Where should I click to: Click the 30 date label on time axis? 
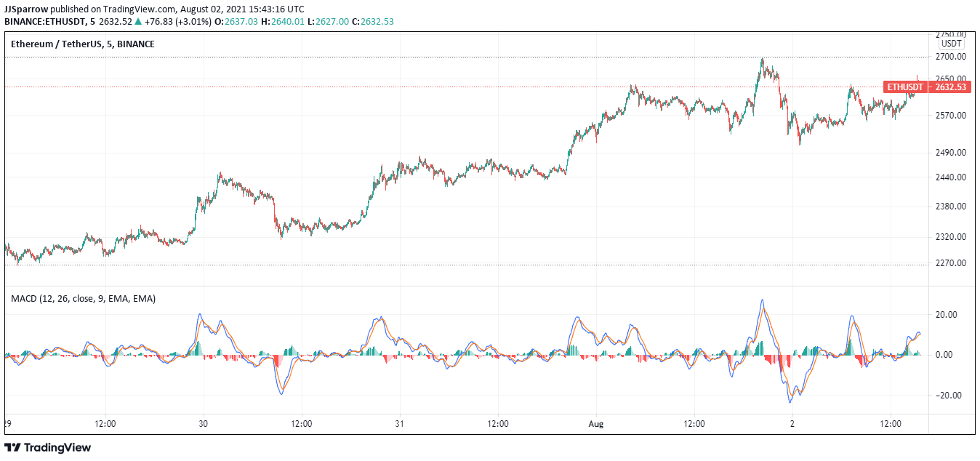tap(204, 423)
